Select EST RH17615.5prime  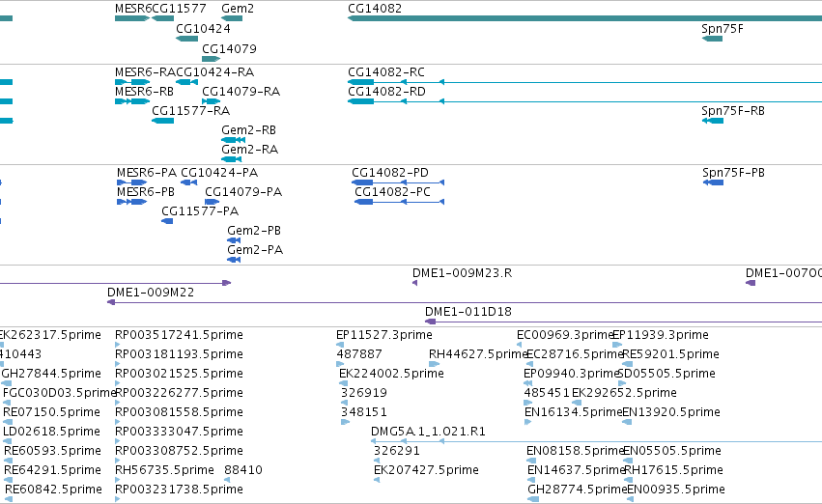click(673, 470)
